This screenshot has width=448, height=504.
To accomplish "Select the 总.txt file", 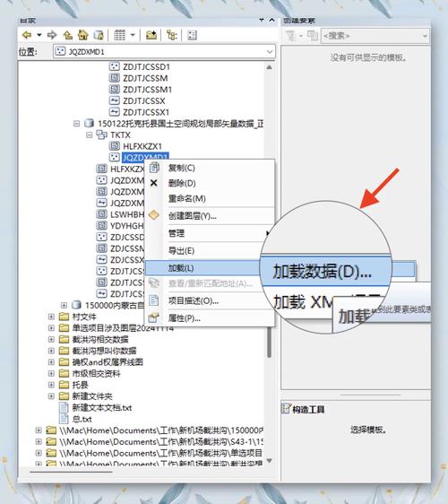I will [x=76, y=419].
